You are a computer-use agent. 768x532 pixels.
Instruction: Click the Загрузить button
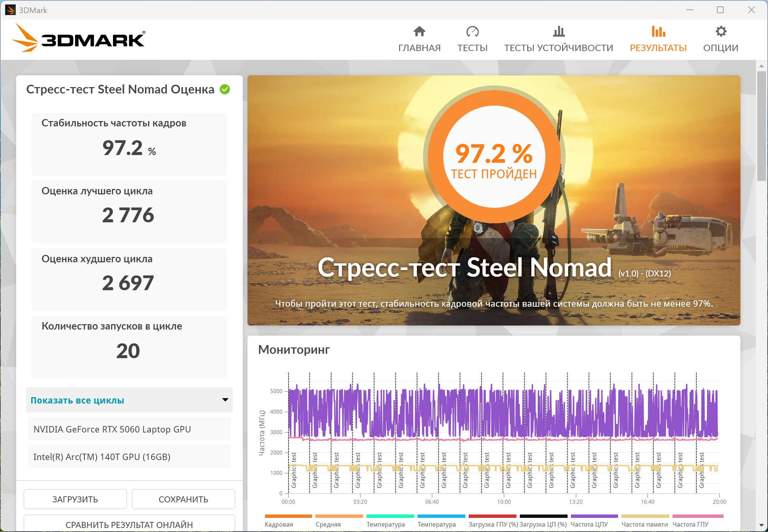point(75,499)
